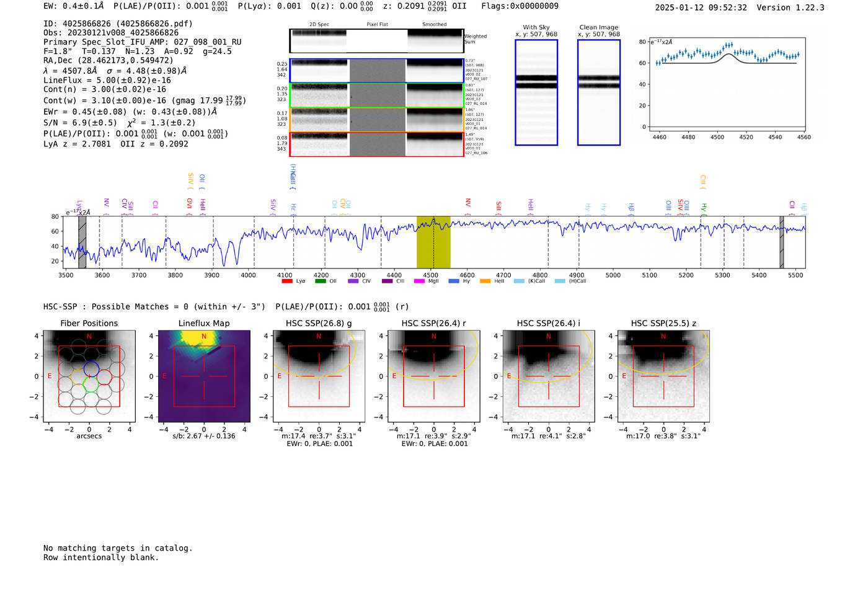Click the MgII magenta legend swatch
The width and height of the screenshot is (868, 591).
[419, 281]
